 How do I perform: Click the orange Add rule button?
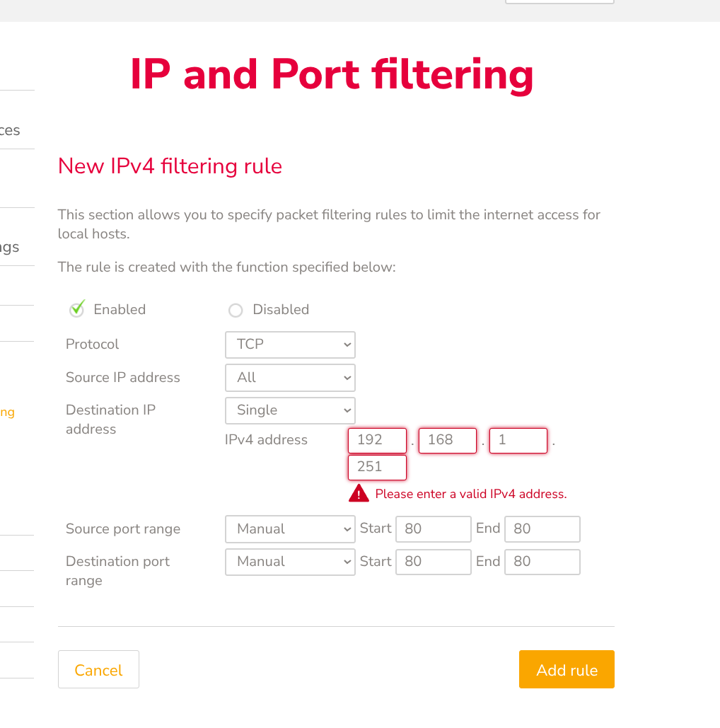(x=567, y=669)
